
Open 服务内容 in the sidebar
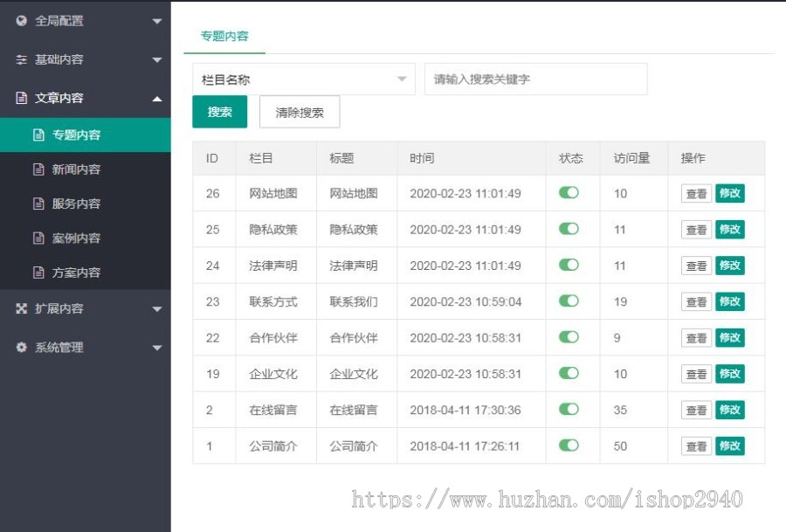click(86, 204)
